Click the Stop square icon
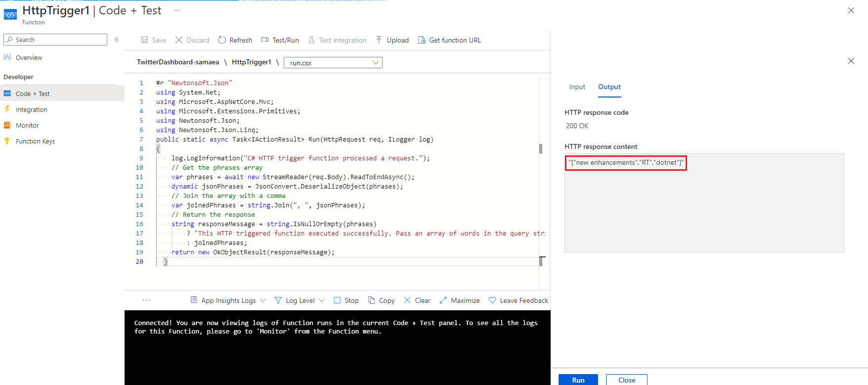The width and height of the screenshot is (868, 385). click(337, 300)
